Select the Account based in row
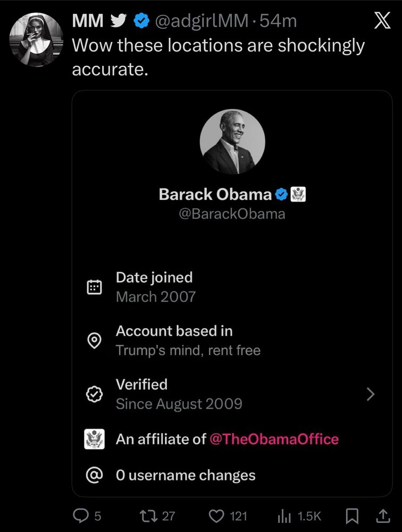Screen dimensions: 402x532 (188, 340)
